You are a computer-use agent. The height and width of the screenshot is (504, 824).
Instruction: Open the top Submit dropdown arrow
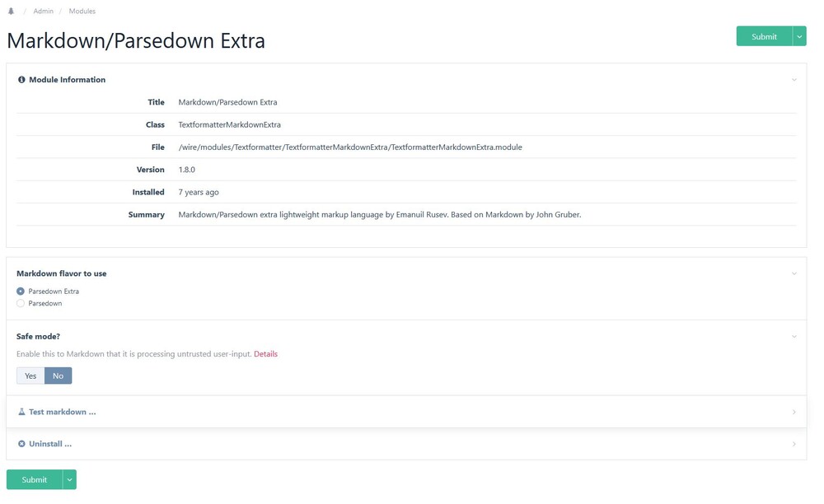click(799, 36)
